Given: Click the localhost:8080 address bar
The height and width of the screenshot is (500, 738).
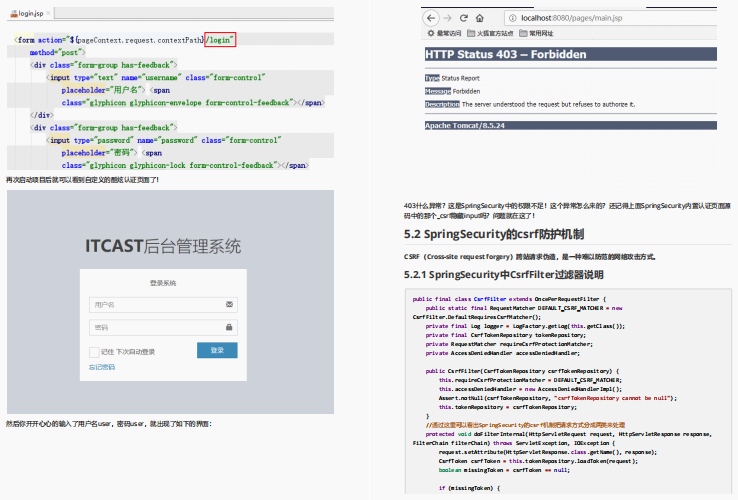Looking at the screenshot, I should pos(600,18).
